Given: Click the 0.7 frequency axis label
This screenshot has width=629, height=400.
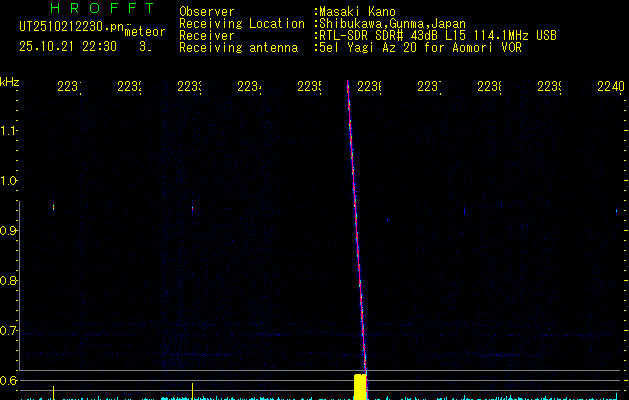Looking at the screenshot, I should click(10, 330).
